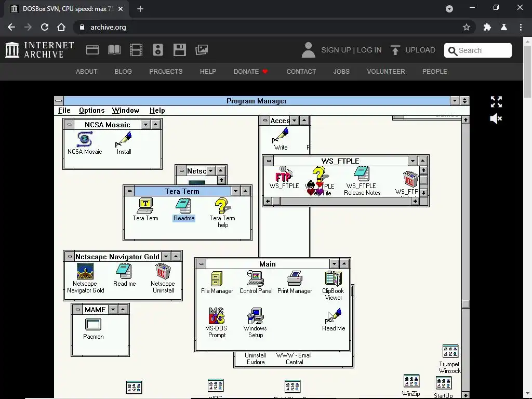Screen dimensions: 532x399
Task: Open NCSA Mosaic window control-menu box
Action: coord(69,125)
